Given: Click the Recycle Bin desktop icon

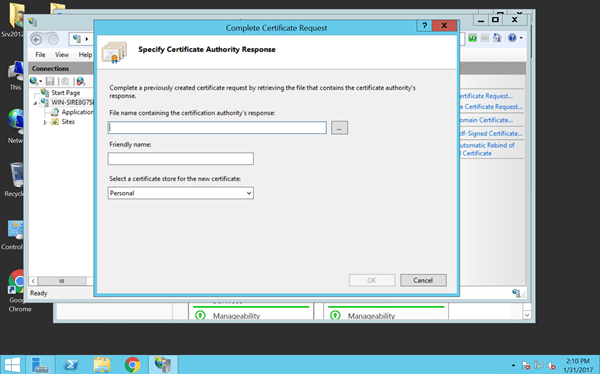Looking at the screenshot, I should pyautogui.click(x=14, y=180).
